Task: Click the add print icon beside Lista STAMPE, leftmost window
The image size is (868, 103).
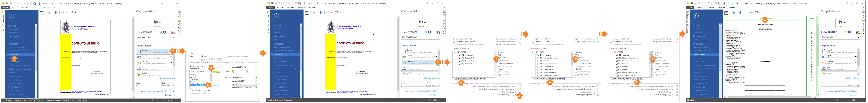Action: pyautogui.click(x=164, y=32)
